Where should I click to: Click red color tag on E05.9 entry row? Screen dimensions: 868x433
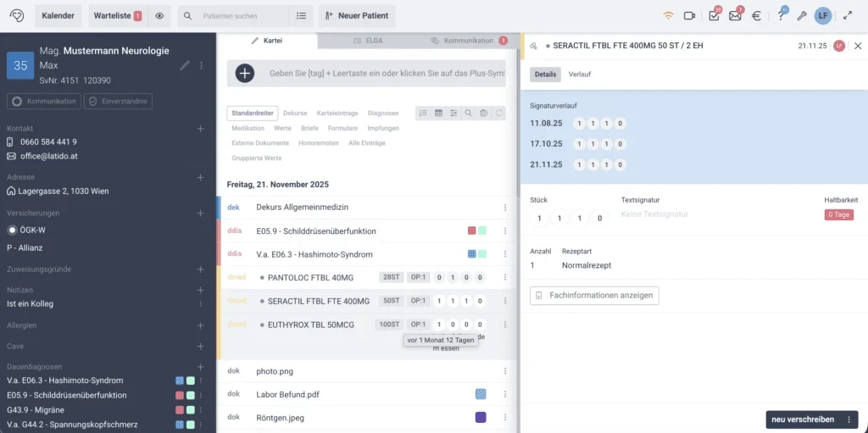tap(471, 230)
